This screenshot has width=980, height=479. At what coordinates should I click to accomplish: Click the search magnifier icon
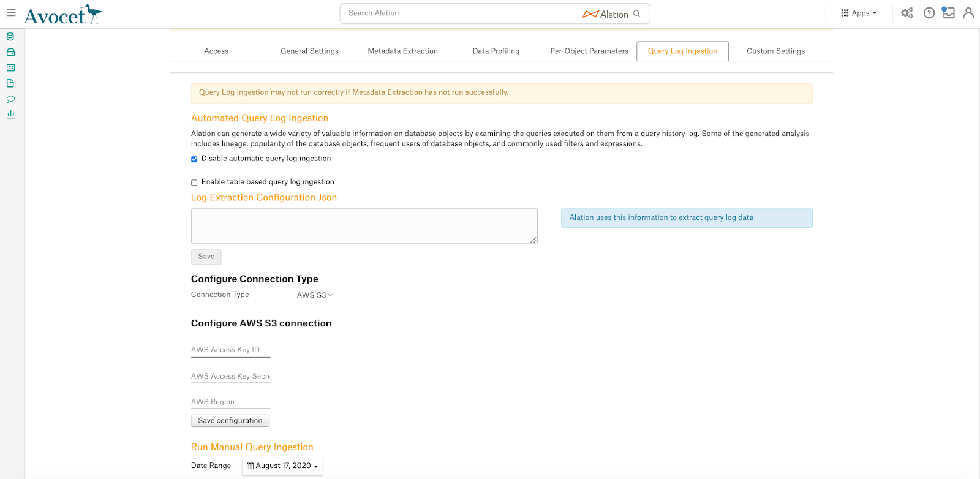pos(636,13)
